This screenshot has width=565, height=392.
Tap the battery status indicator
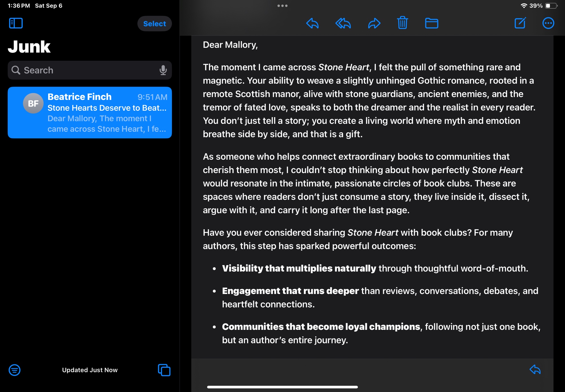click(x=551, y=6)
